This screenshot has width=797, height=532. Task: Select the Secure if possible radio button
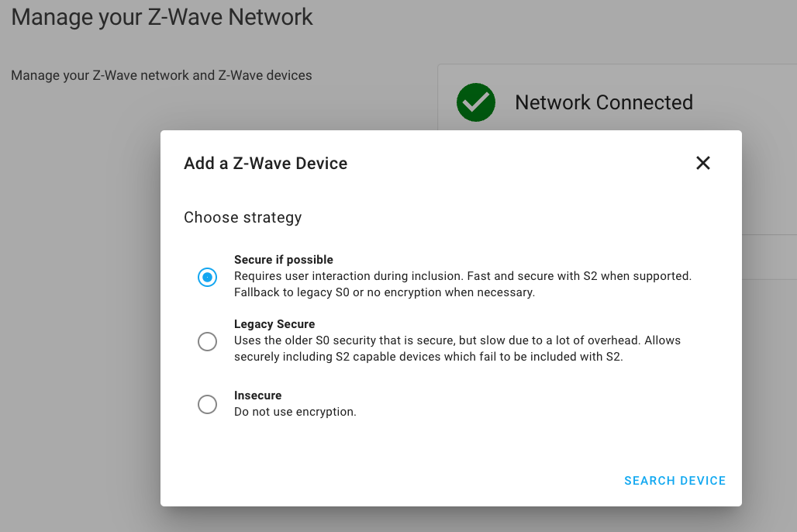(207, 277)
